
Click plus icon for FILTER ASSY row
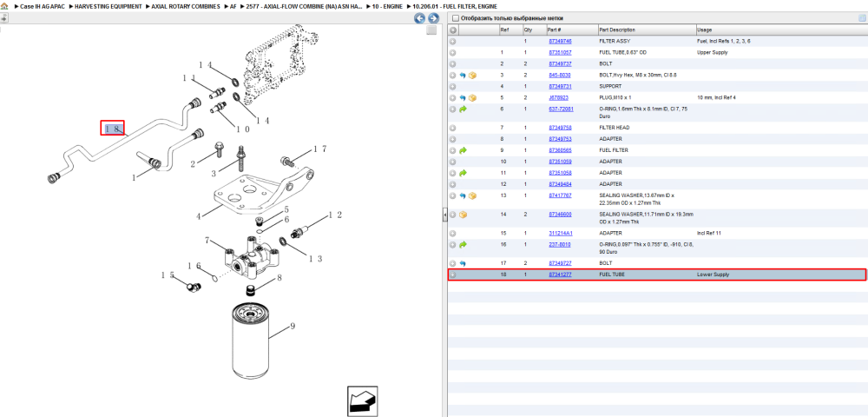coord(453,42)
